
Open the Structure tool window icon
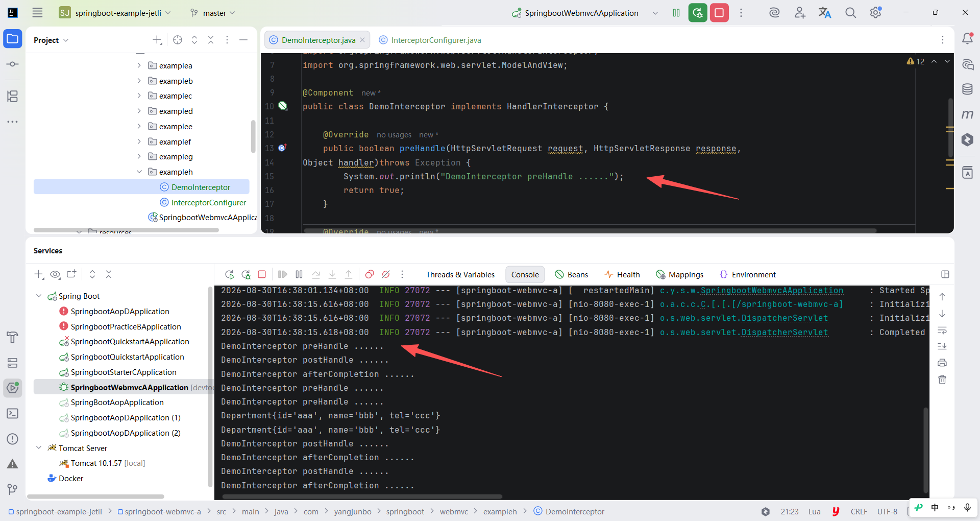(x=13, y=96)
